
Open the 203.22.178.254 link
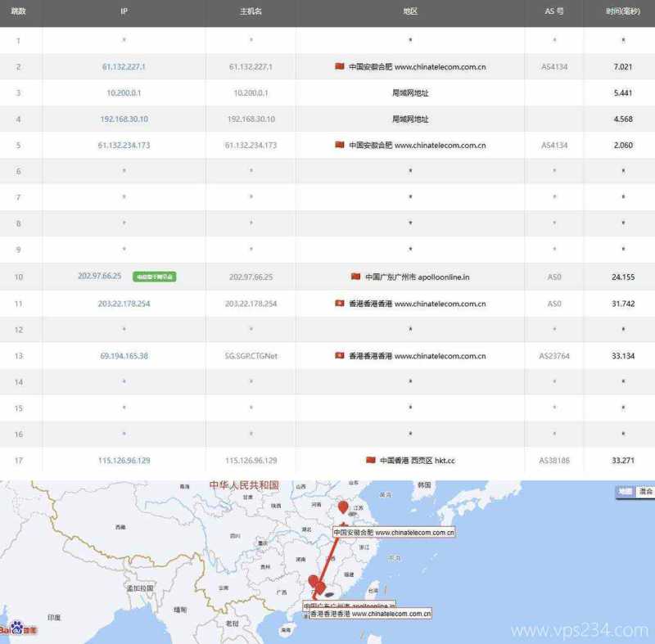point(124,304)
